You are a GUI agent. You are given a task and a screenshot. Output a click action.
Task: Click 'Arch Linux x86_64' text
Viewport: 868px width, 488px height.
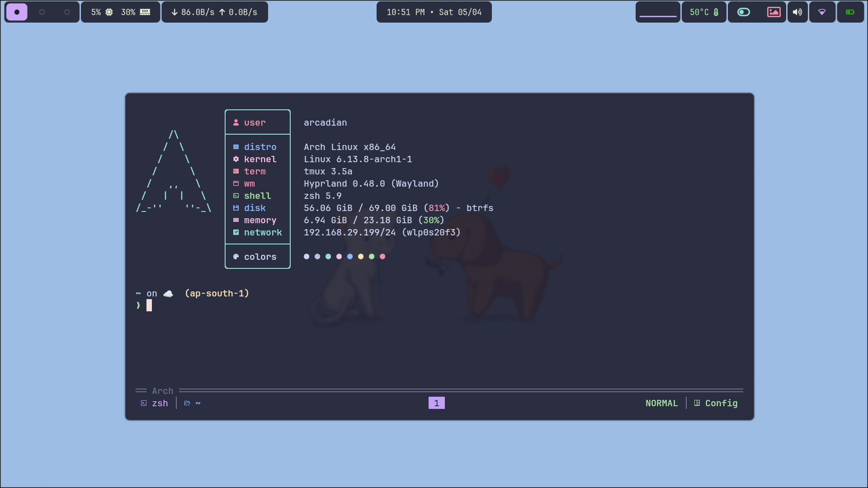(350, 147)
